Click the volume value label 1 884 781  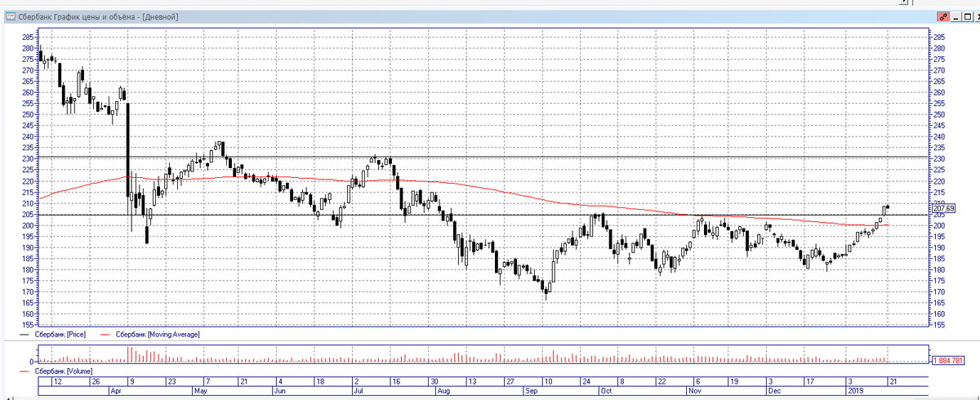coord(948,359)
